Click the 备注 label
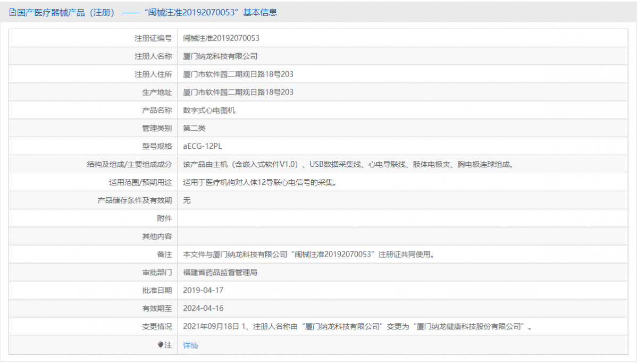The height and width of the screenshot is (364, 638). [165, 255]
